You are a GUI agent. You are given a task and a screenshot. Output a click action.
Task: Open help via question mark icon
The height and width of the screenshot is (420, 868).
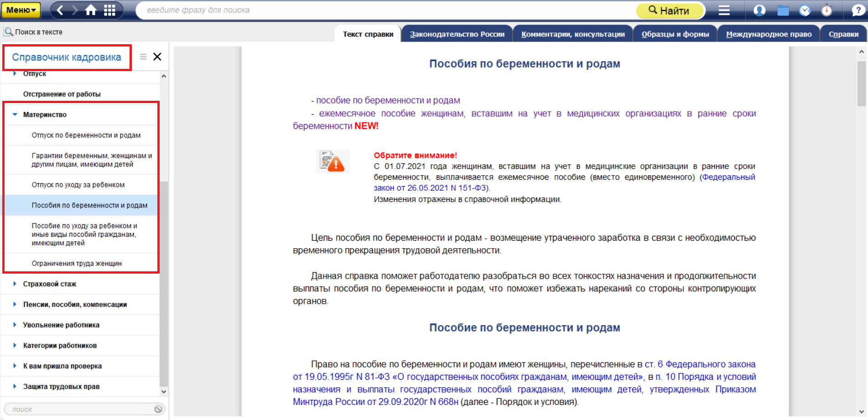(x=858, y=10)
